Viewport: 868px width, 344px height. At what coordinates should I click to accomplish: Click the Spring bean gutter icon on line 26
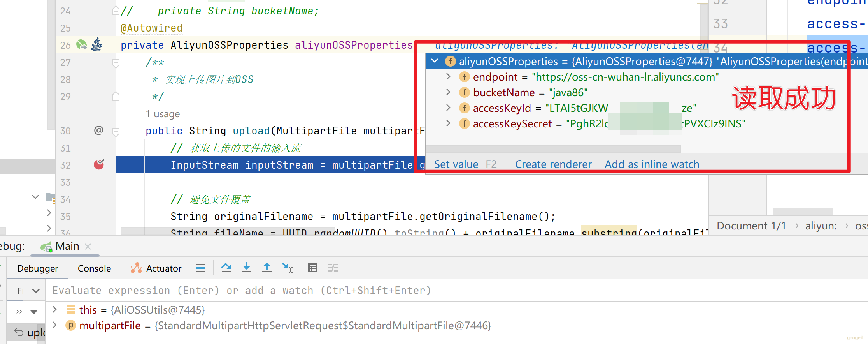pyautogui.click(x=81, y=45)
